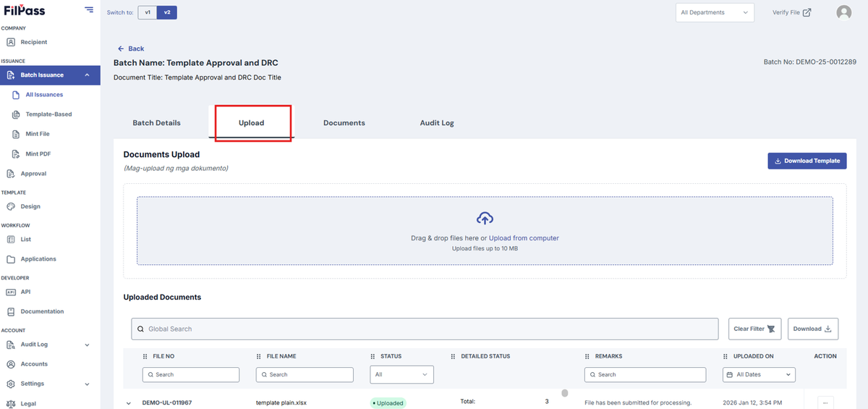Click the Applications folder icon

point(11,259)
